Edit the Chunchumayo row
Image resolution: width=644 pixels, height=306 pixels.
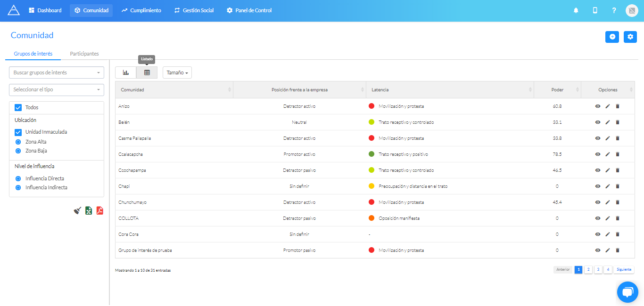(608, 202)
